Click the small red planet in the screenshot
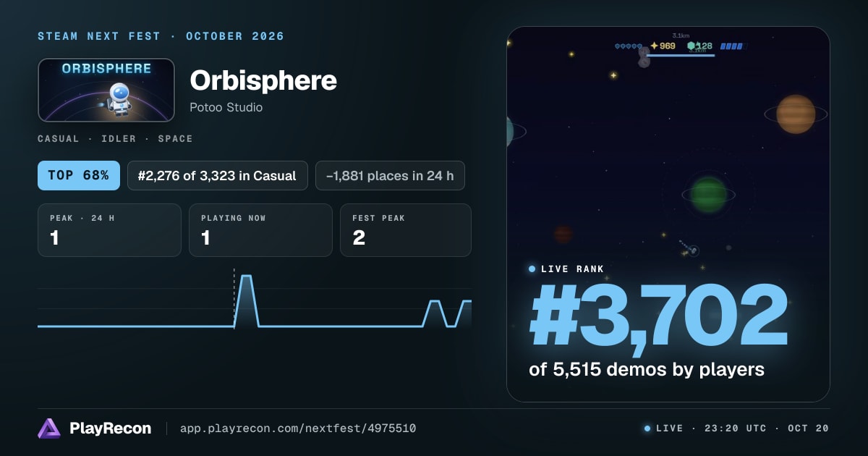This screenshot has height=456, width=868. [563, 234]
